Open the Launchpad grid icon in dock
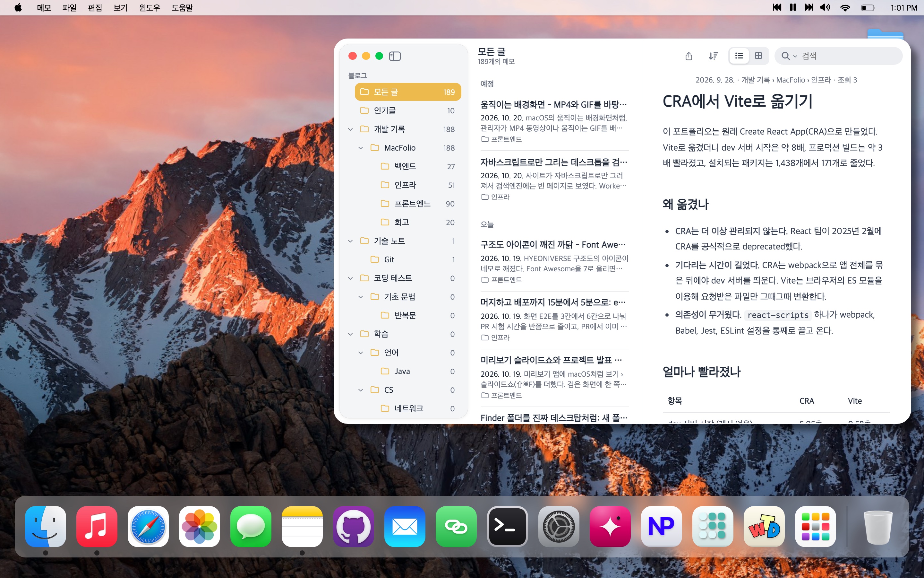Screen dimensions: 924x578 pyautogui.click(x=815, y=526)
